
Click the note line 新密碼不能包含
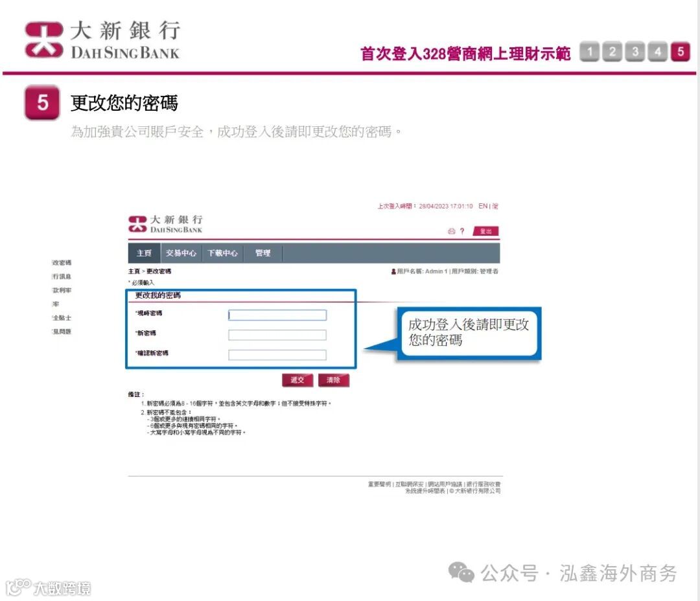click(166, 413)
